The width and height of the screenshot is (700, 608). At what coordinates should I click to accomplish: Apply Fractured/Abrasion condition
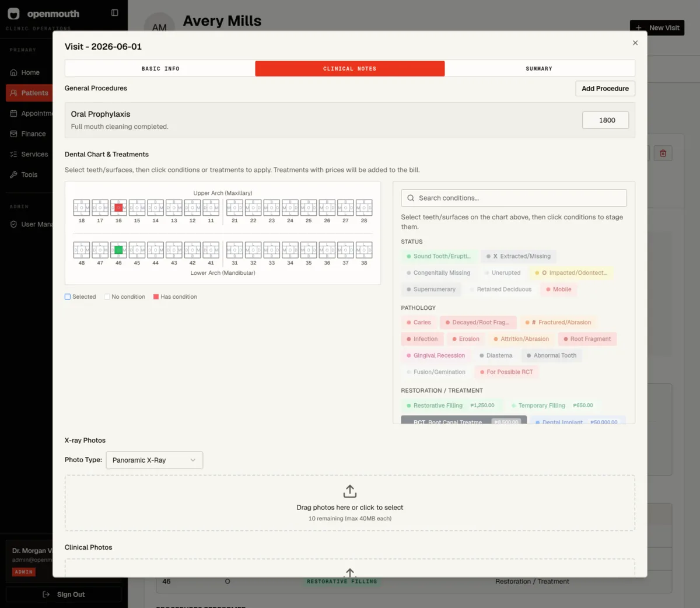[x=558, y=322]
